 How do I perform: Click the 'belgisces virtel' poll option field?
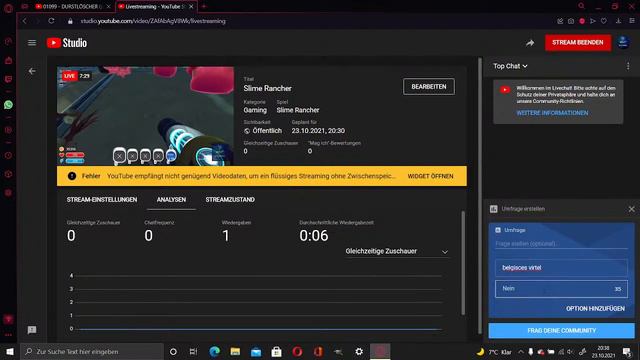coord(561,268)
